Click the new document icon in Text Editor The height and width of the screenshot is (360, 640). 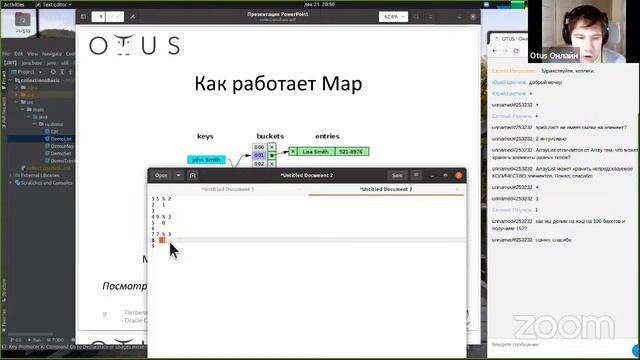193,175
